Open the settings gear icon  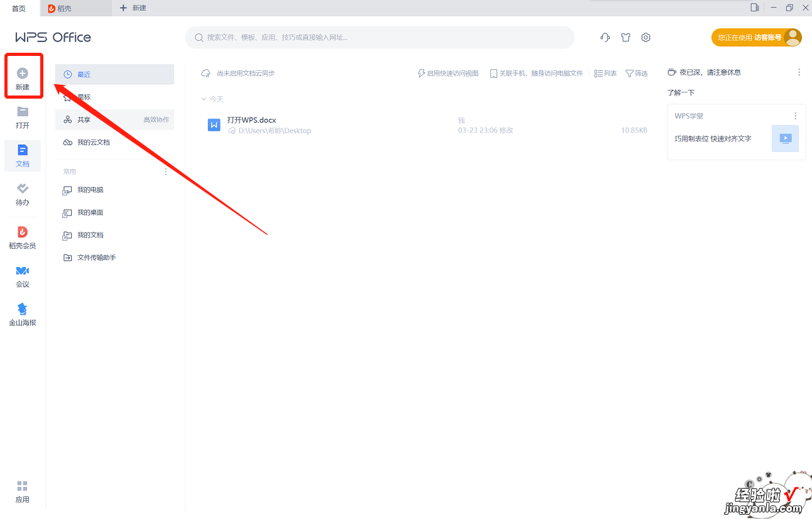click(x=646, y=37)
